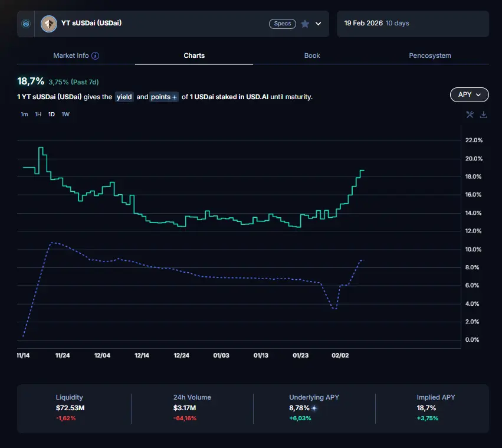The width and height of the screenshot is (502, 448).
Task: Click the sUSDai token avatar icon
Action: tap(48, 24)
